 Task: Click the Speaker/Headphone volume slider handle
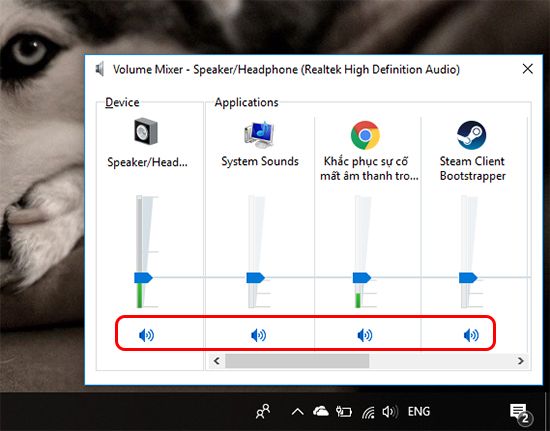(x=143, y=278)
